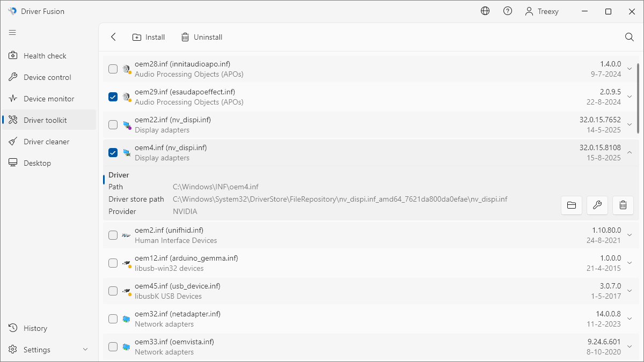Open the help question mark icon
Image resolution: width=644 pixels, height=362 pixels.
tap(508, 11)
